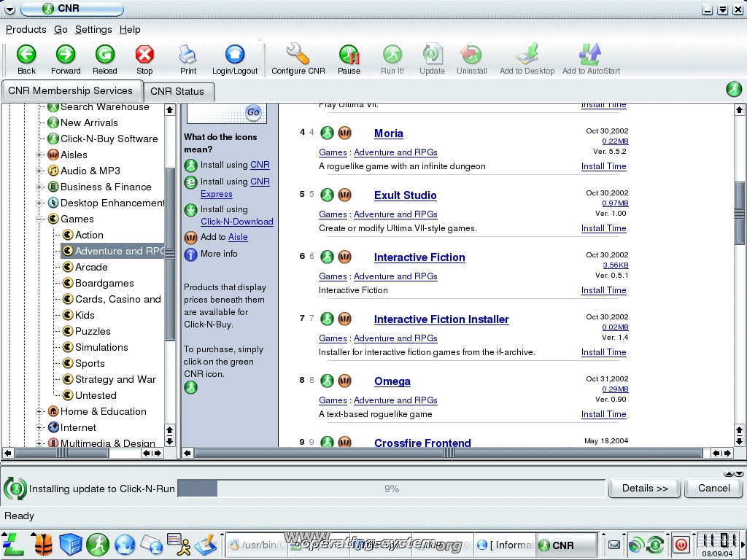Screen dimensions: 747x560
Task: Click the Forward toolbar icon
Action: (x=65, y=54)
